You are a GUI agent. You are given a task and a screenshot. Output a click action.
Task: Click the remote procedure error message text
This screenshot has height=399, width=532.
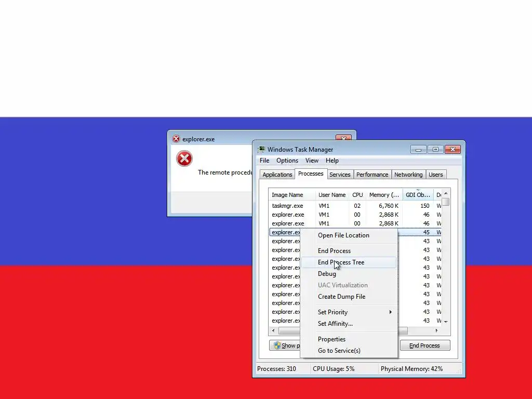[x=225, y=172]
